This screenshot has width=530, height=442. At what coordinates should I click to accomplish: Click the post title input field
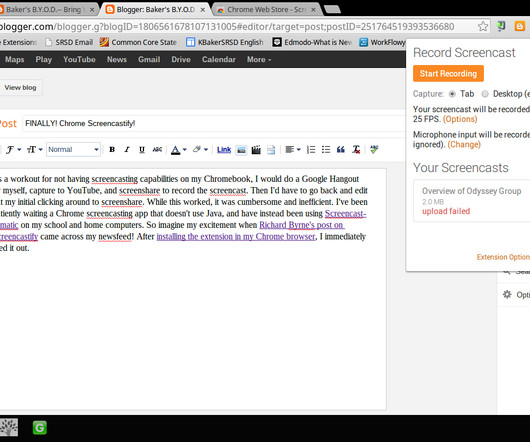coord(214,123)
